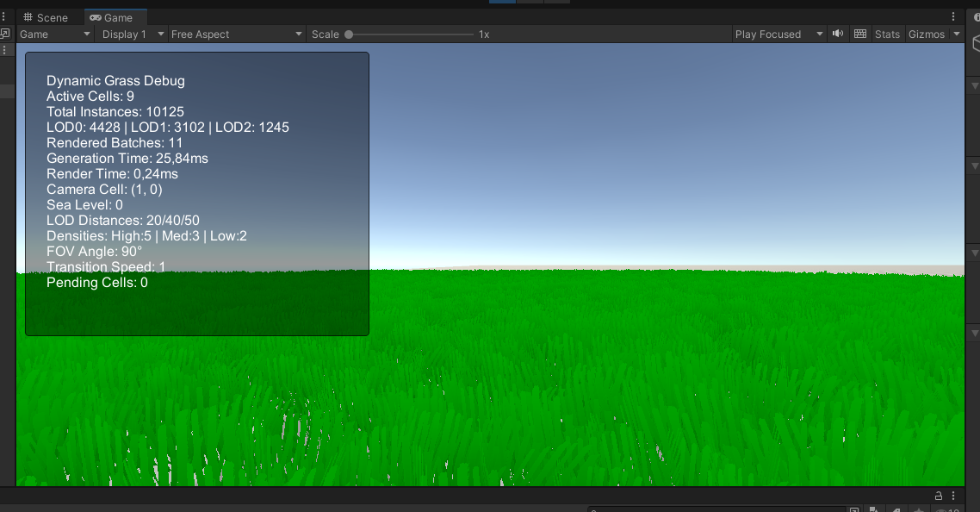Click the 'Transition Speed: 1' line
The width and height of the screenshot is (980, 512).
point(106,267)
